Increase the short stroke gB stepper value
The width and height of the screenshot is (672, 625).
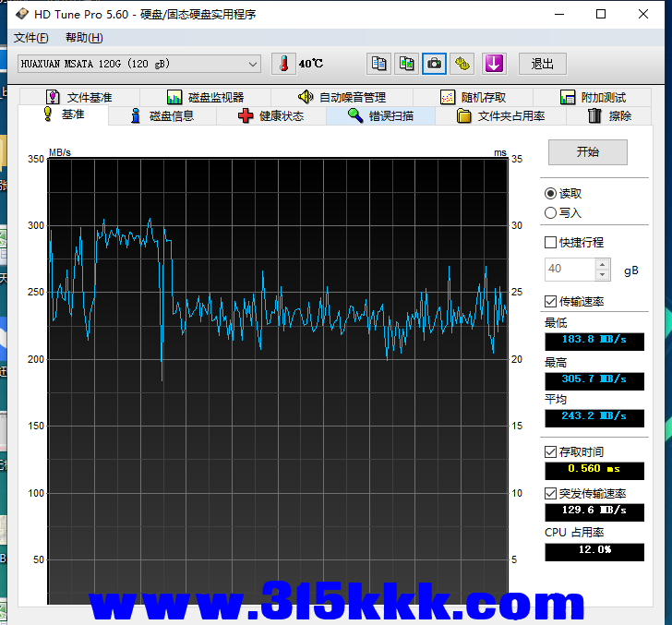pos(603,264)
